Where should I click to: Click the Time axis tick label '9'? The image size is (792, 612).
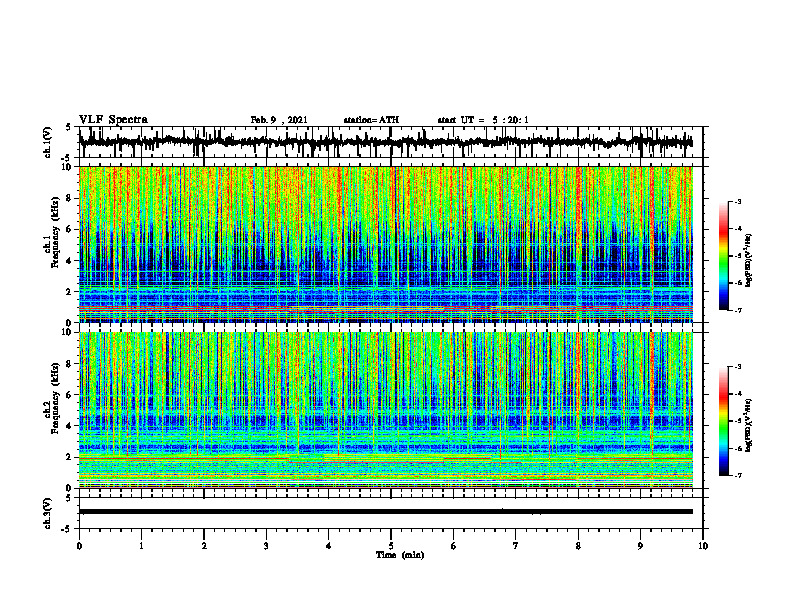point(640,546)
